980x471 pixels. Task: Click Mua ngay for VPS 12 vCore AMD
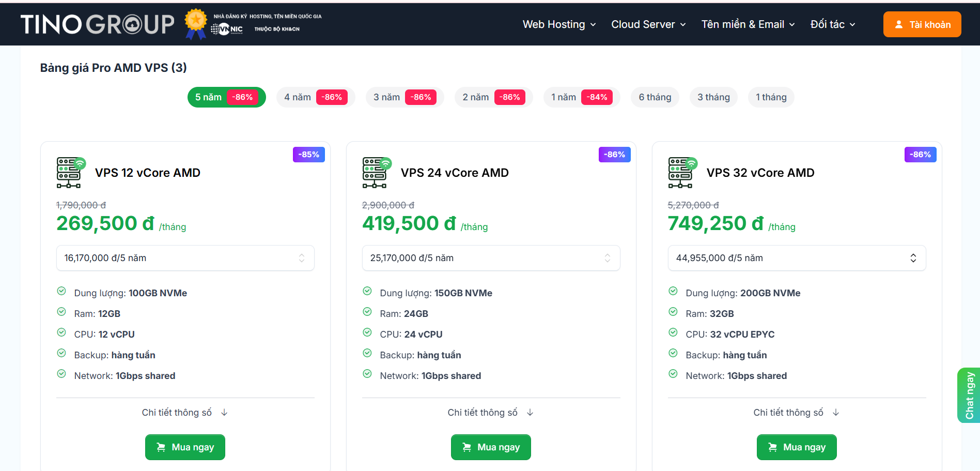pos(185,447)
